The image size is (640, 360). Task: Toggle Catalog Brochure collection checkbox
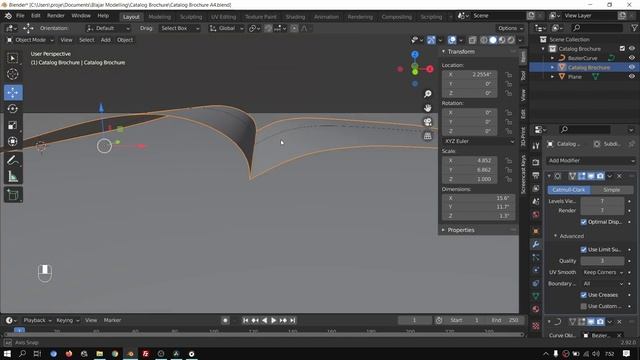pyautogui.click(x=622, y=49)
